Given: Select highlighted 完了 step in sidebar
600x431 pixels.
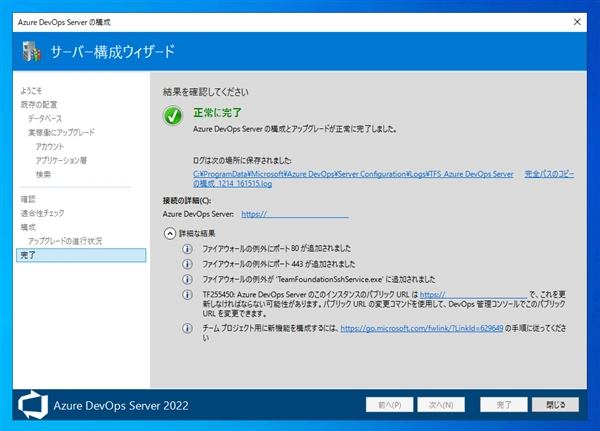Looking at the screenshot, I should [x=81, y=255].
